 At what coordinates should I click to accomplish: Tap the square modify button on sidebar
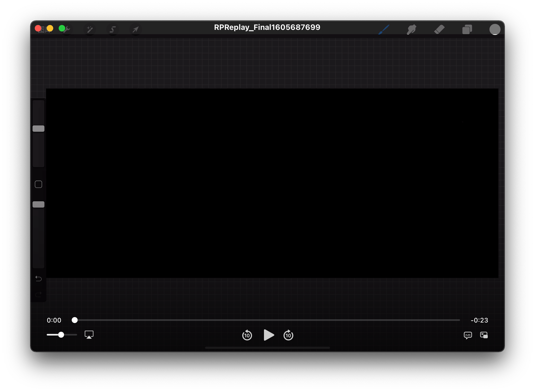[39, 184]
